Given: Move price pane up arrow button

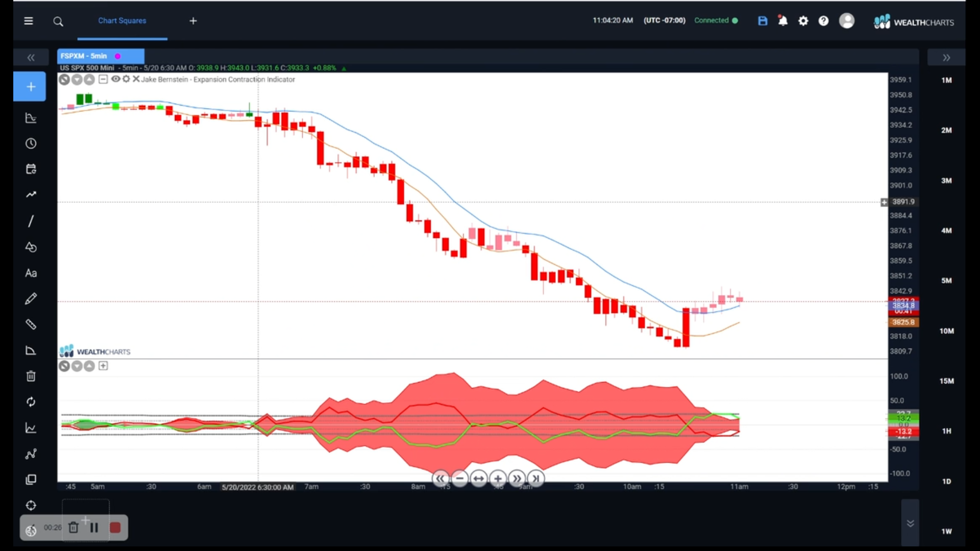Looking at the screenshot, I should pyautogui.click(x=89, y=80).
